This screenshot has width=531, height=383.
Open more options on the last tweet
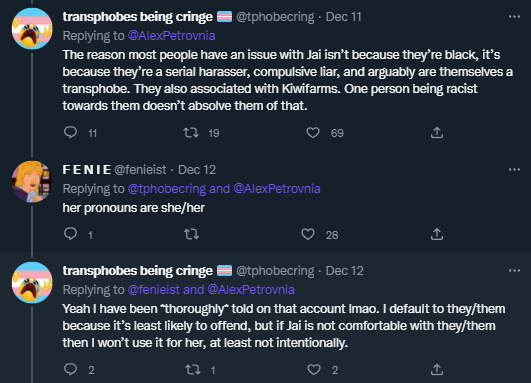tap(514, 271)
